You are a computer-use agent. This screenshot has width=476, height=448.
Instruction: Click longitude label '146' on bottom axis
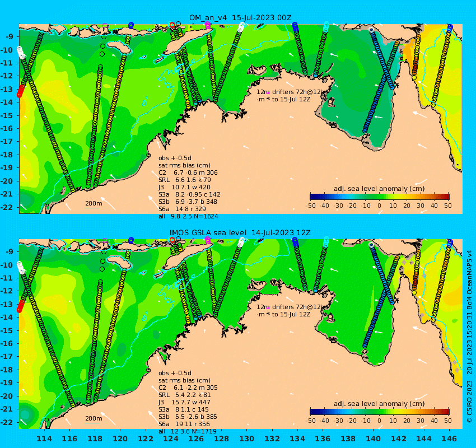click(x=449, y=438)
